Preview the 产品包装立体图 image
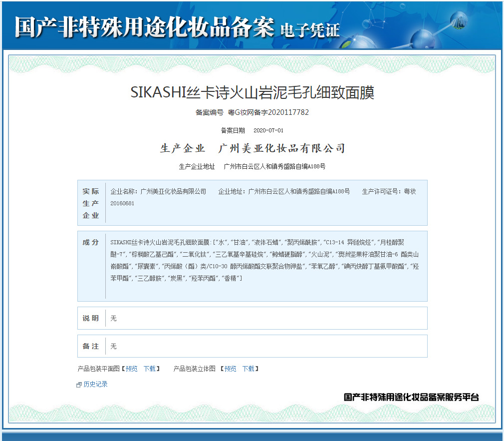 [x=230, y=369]
